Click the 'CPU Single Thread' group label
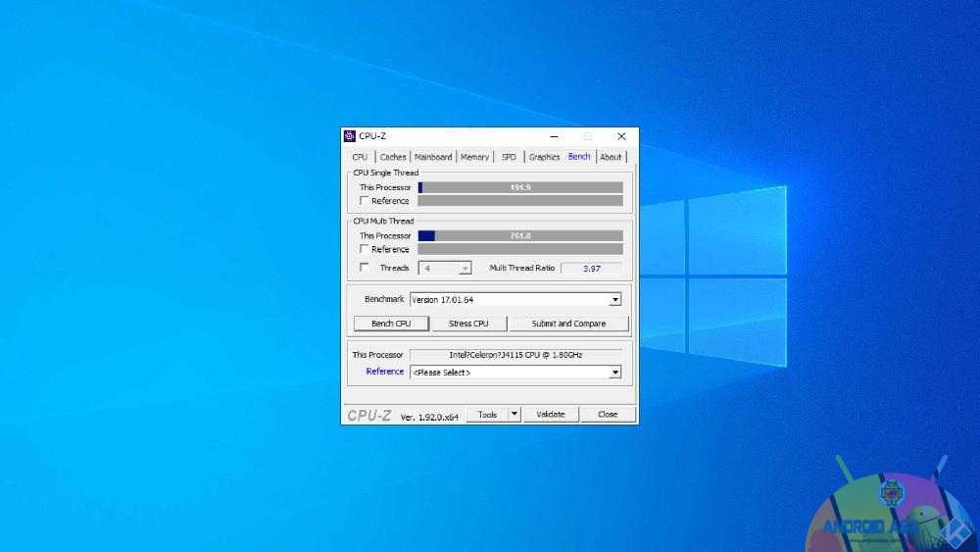 pyautogui.click(x=385, y=173)
